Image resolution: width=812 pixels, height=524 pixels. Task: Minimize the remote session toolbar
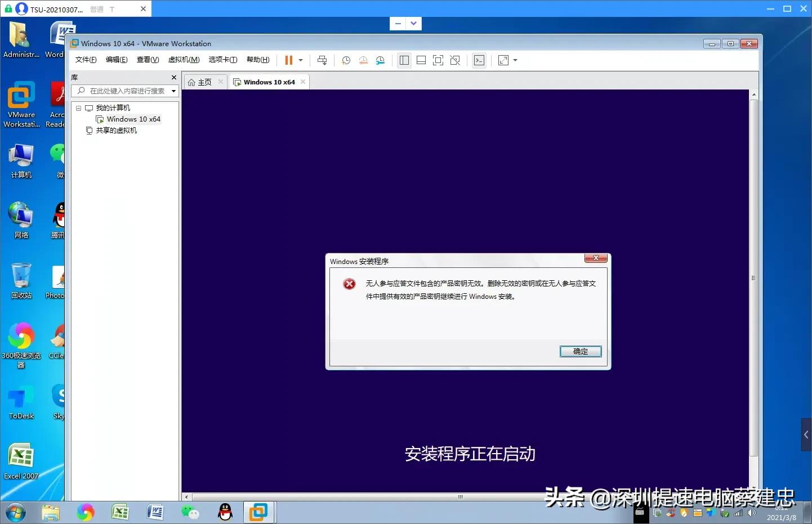398,24
